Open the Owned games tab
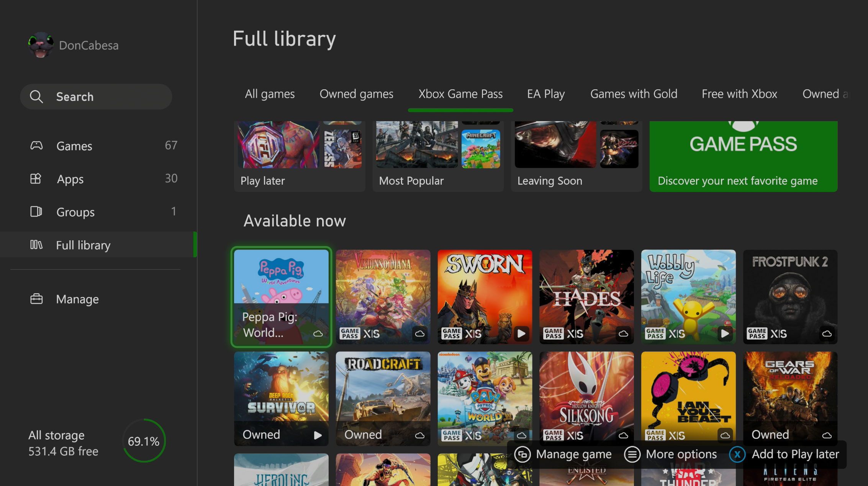Image resolution: width=868 pixels, height=486 pixels. coord(356,94)
